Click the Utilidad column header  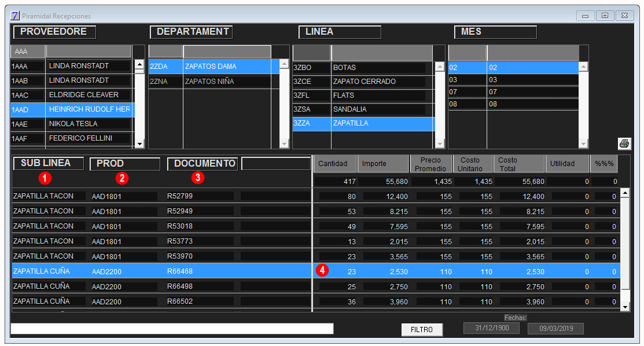click(x=567, y=164)
